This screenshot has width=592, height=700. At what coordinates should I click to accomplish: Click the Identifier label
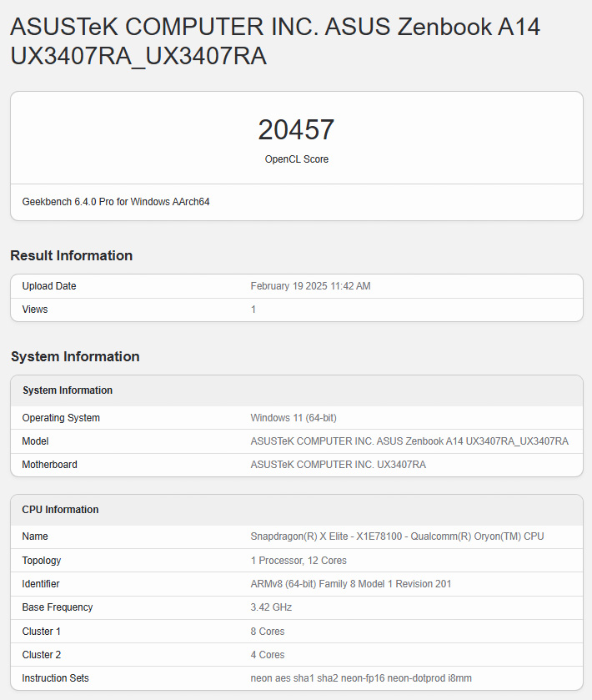pos(41,584)
